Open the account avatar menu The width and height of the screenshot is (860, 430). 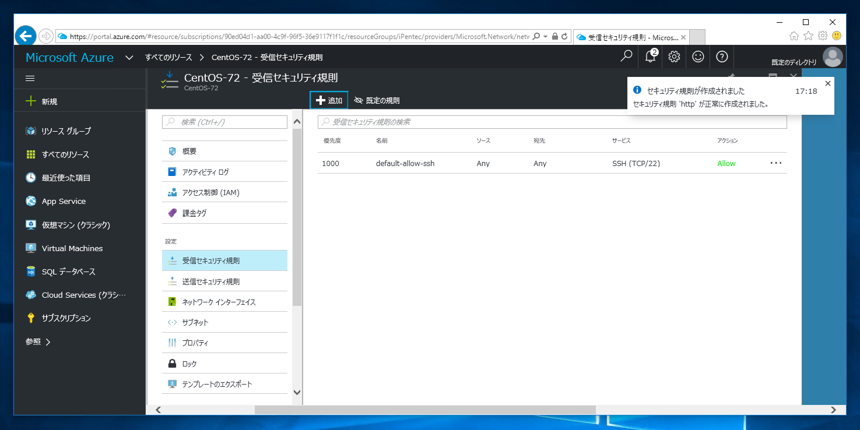click(833, 56)
